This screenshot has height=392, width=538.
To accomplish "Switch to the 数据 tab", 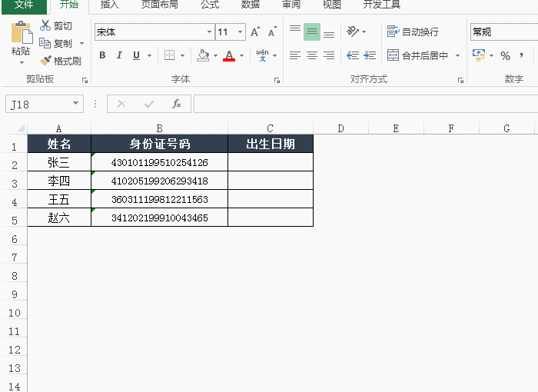I will (250, 5).
